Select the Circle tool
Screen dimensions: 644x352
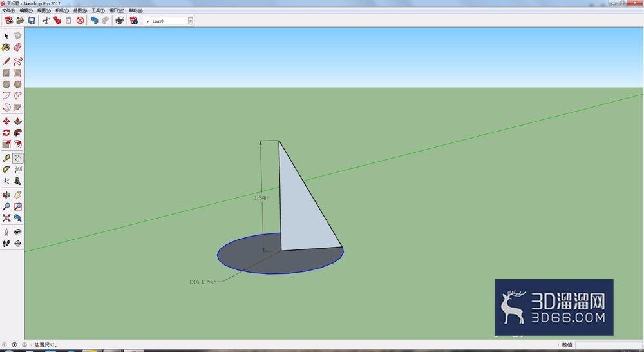pyautogui.click(x=6, y=84)
